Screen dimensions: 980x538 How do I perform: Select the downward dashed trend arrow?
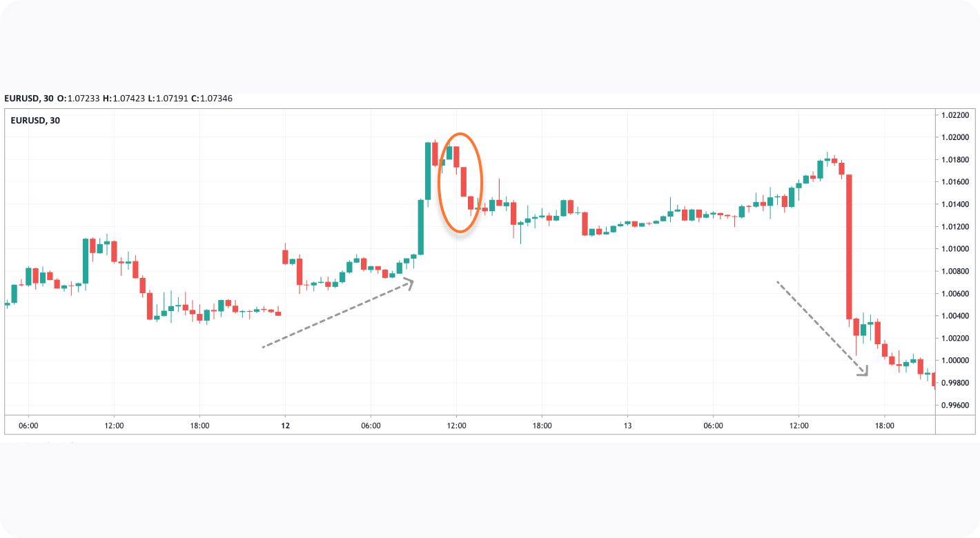point(823,328)
